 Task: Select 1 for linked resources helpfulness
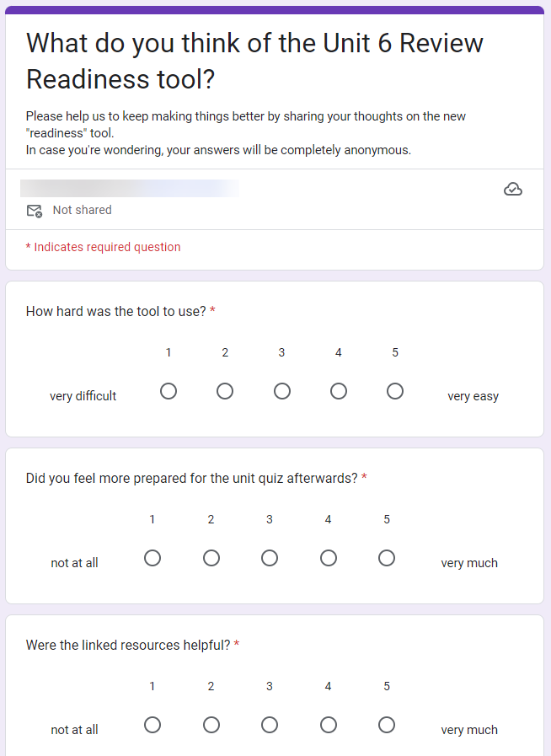(x=152, y=725)
